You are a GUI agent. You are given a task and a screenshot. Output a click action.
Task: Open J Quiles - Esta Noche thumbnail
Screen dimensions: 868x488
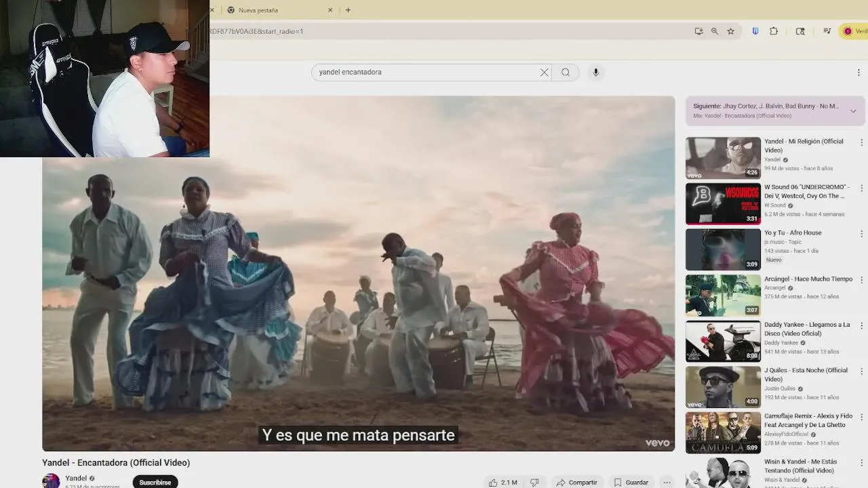[x=723, y=387]
